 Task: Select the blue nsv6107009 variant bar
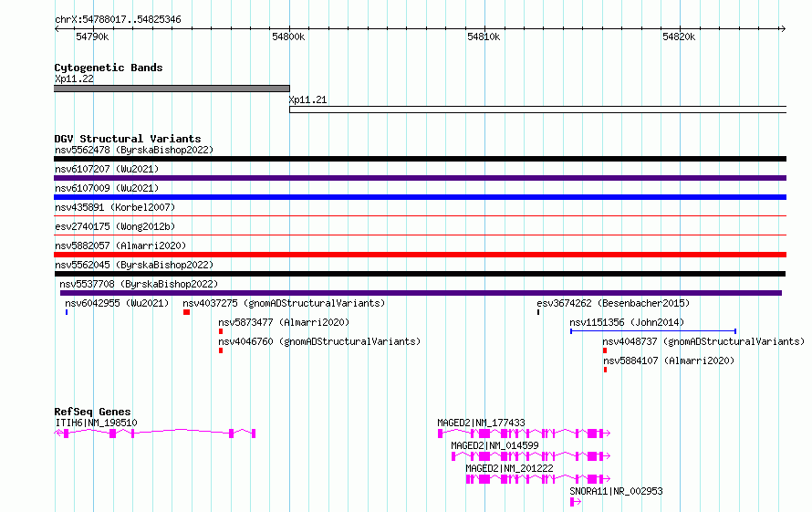[x=421, y=197]
